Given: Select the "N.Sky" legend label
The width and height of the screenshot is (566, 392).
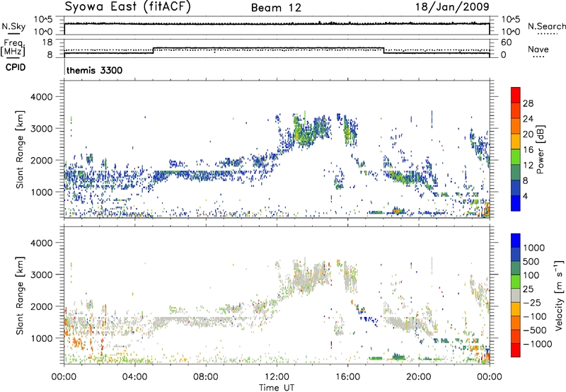Looking at the screenshot, I should tap(13, 26).
